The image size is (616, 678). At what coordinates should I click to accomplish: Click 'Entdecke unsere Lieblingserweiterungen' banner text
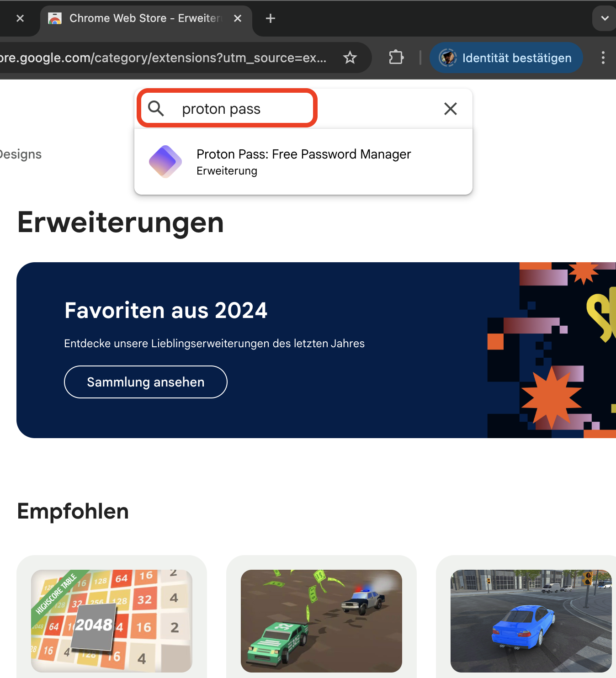(x=214, y=344)
